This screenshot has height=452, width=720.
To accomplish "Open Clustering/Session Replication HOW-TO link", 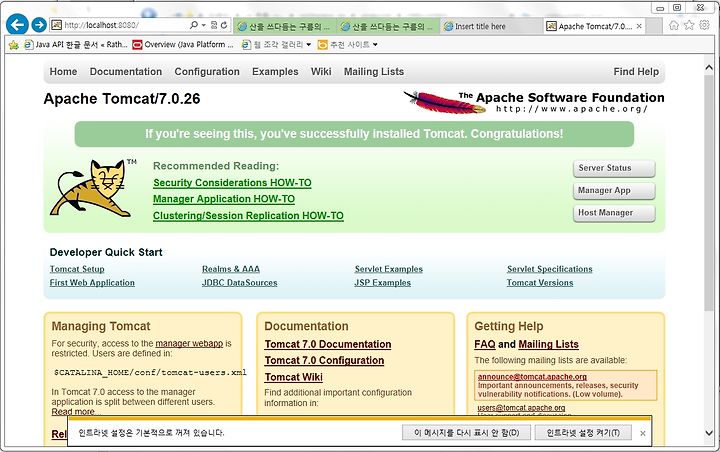I will 248,215.
